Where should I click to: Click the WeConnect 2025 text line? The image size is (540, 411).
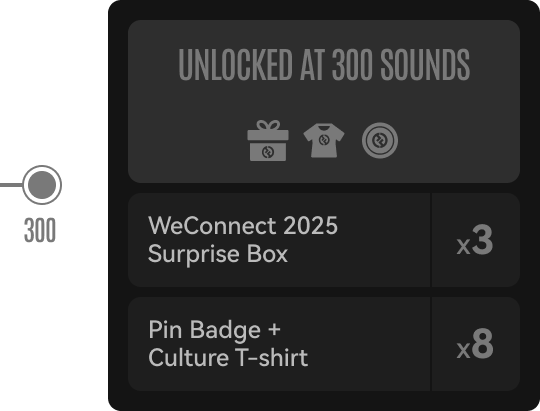point(243,226)
